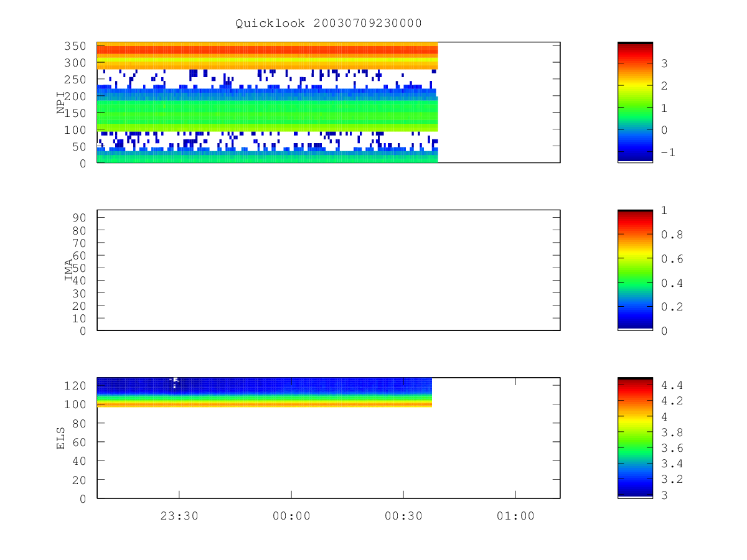
Task: Click the -1 label on NPI colorbar
Action: pos(669,152)
